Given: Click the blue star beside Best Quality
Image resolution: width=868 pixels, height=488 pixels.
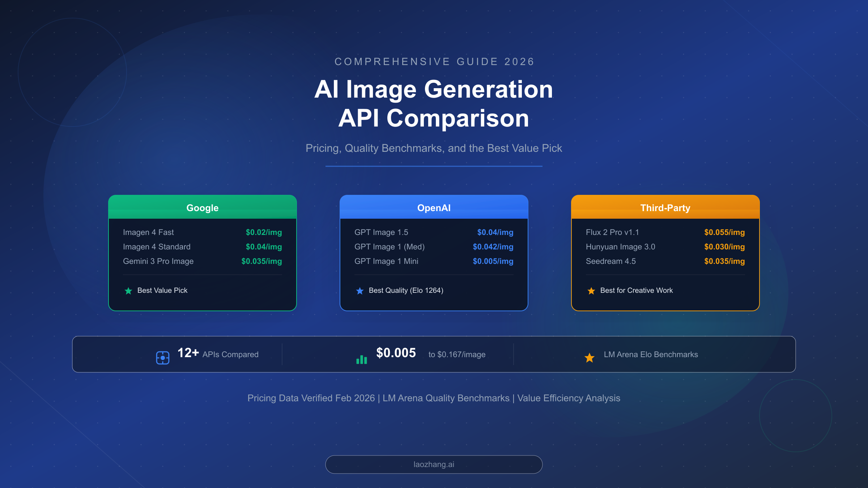Looking at the screenshot, I should pos(360,290).
